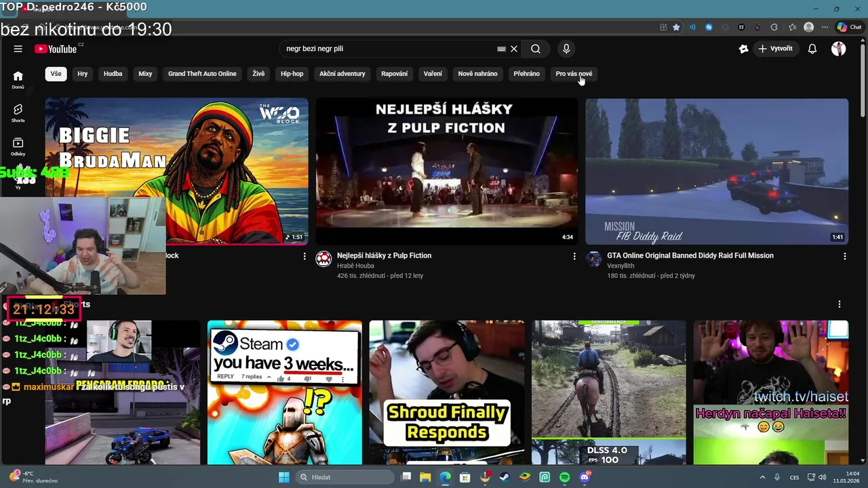
Task: Open Nejlepší hlášky z Pulp Fiction thumbnail
Action: click(447, 171)
